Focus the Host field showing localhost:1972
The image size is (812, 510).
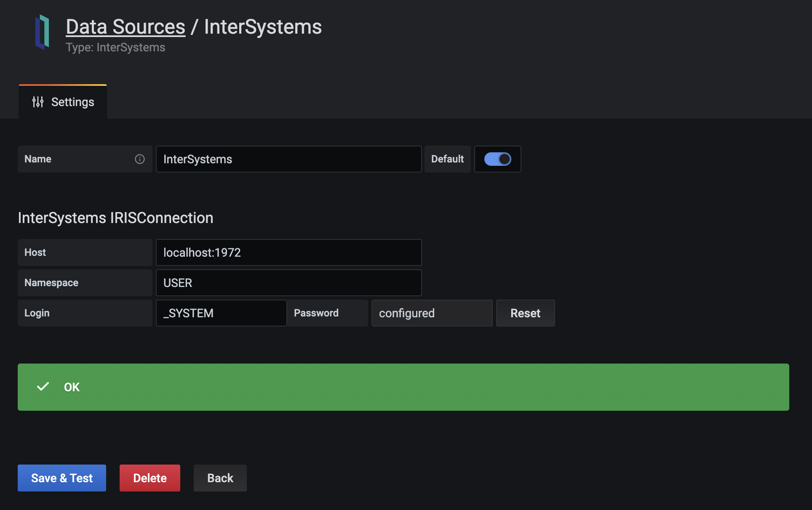(288, 252)
